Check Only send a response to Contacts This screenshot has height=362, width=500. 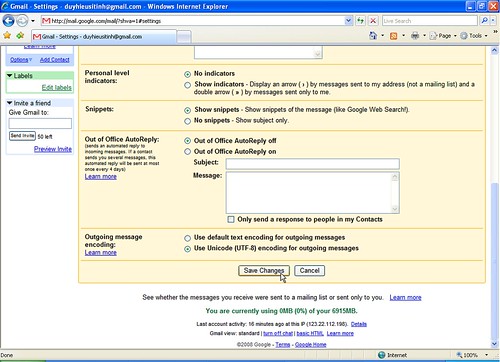pos(231,219)
